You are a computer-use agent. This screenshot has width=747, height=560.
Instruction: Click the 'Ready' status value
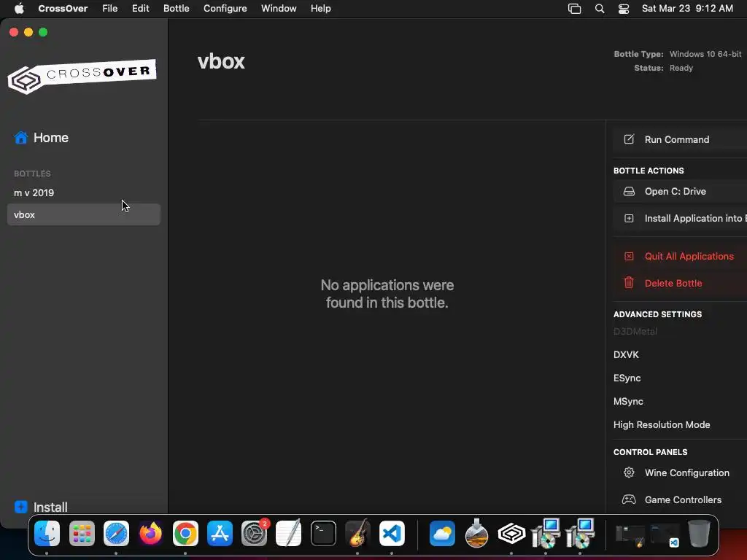point(681,68)
